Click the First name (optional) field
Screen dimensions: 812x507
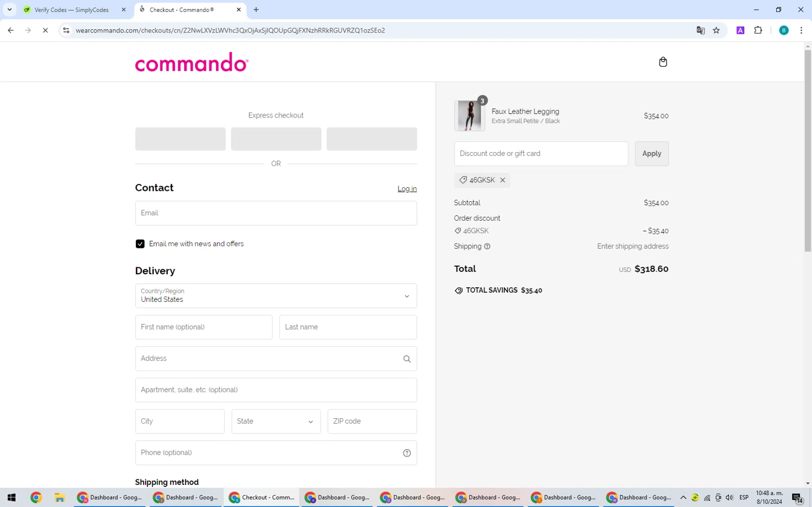pos(204,327)
